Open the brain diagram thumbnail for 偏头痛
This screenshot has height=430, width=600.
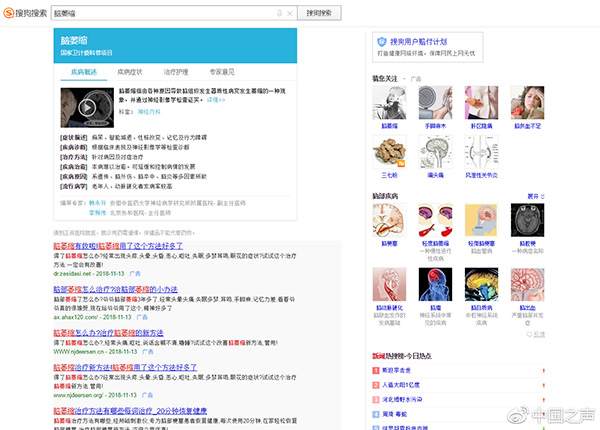435,151
